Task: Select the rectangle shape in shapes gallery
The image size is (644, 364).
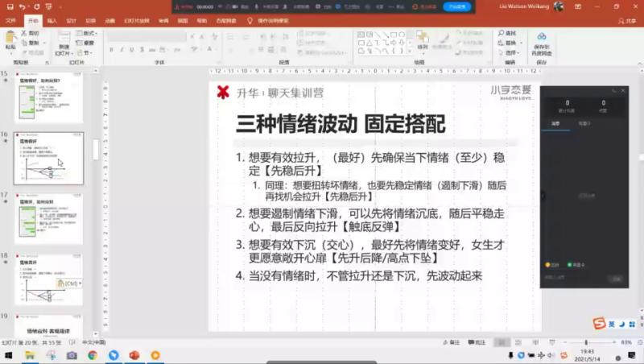Action: pos(394,35)
